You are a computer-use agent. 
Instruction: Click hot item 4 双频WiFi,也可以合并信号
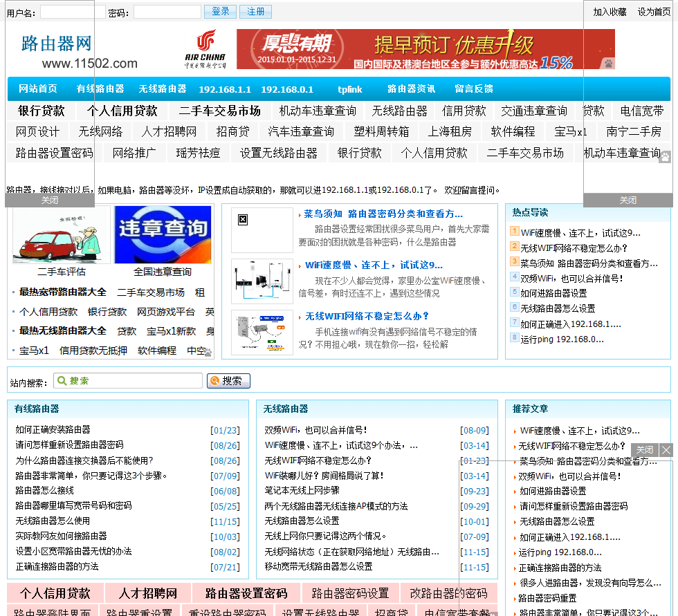point(571,279)
